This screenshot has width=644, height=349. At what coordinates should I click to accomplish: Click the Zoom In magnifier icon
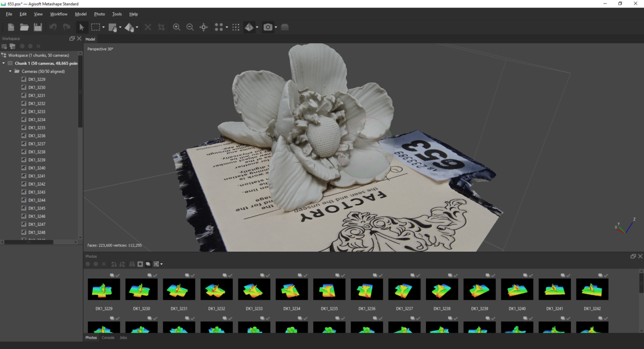177,27
